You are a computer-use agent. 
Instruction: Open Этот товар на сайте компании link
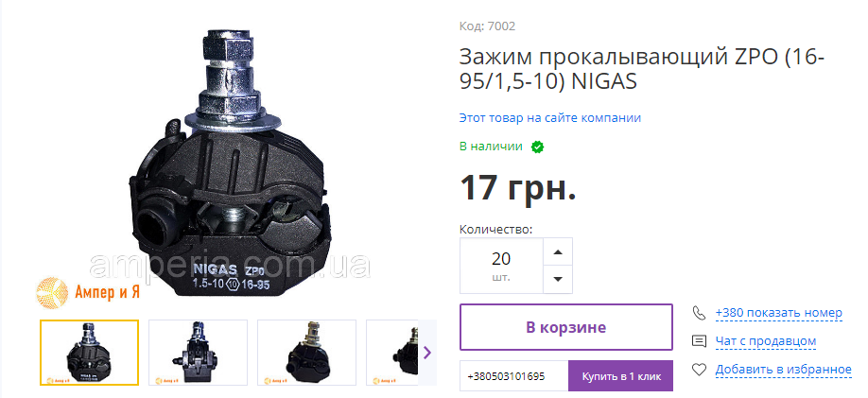[x=549, y=118]
